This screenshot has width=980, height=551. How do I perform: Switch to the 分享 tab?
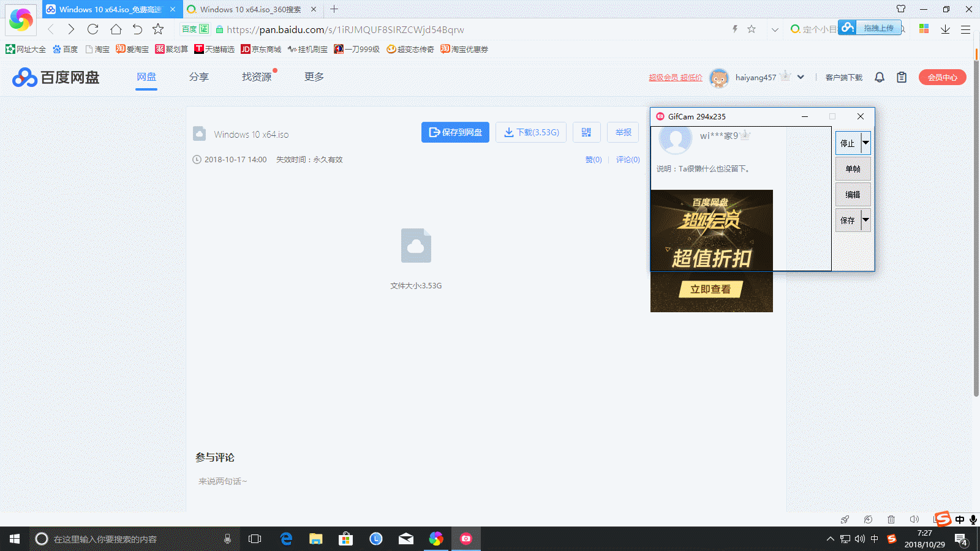199,77
